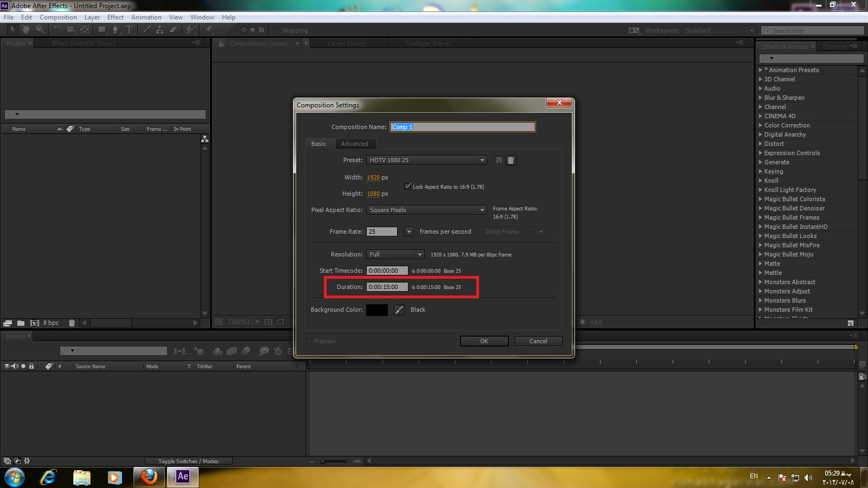Click the save preset icon next to Preset
The image size is (868, 488).
pos(499,160)
